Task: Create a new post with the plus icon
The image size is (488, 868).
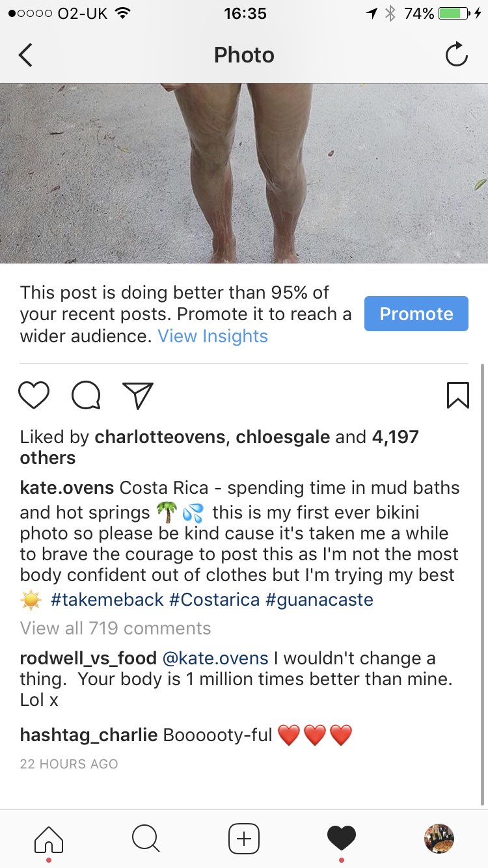Action: 243,838
